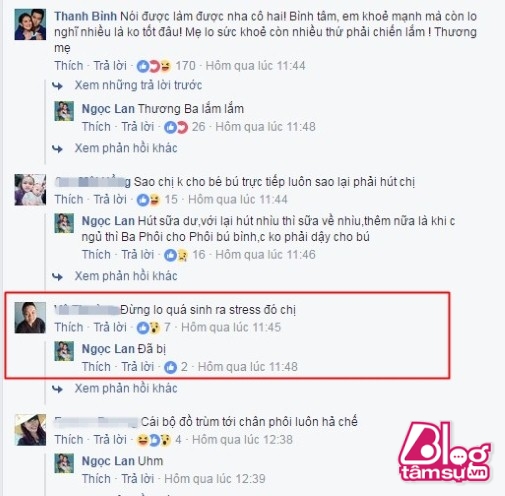Click 'Thích' on Ngọc Lan's 'Uhm' reply
Viewport: 505px width, 496px height.
tap(96, 479)
